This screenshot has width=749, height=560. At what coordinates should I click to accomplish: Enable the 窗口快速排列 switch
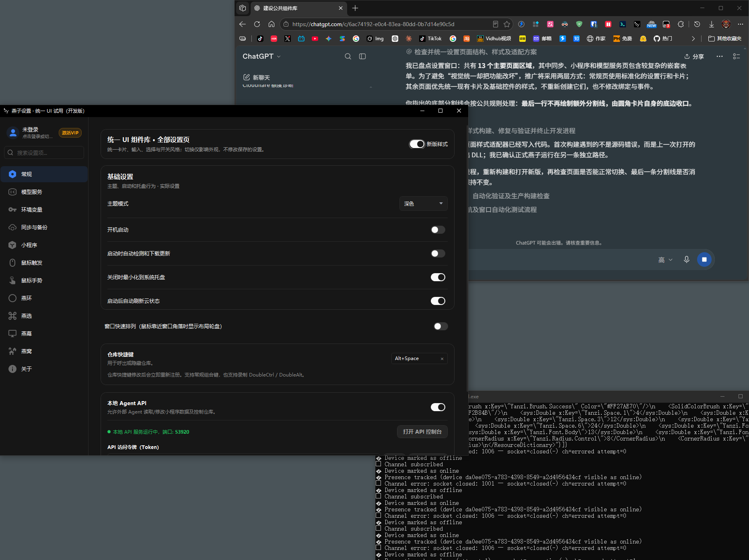tap(440, 326)
